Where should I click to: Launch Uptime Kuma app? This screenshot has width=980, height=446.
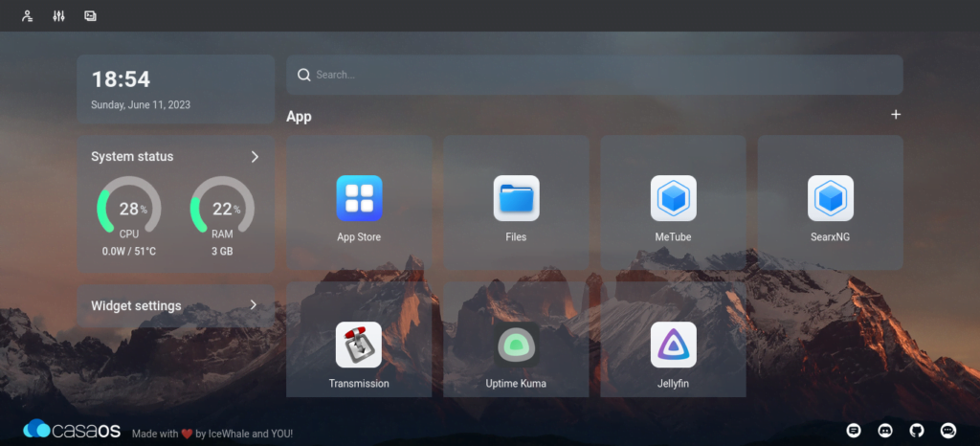[516, 345]
